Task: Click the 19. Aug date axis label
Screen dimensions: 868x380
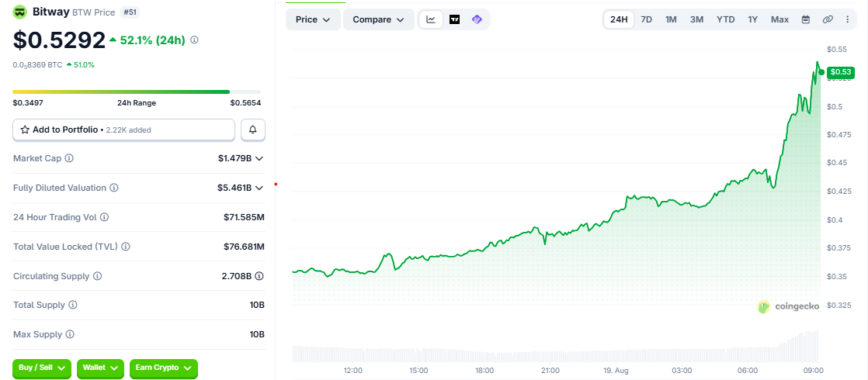Action: 616,370
